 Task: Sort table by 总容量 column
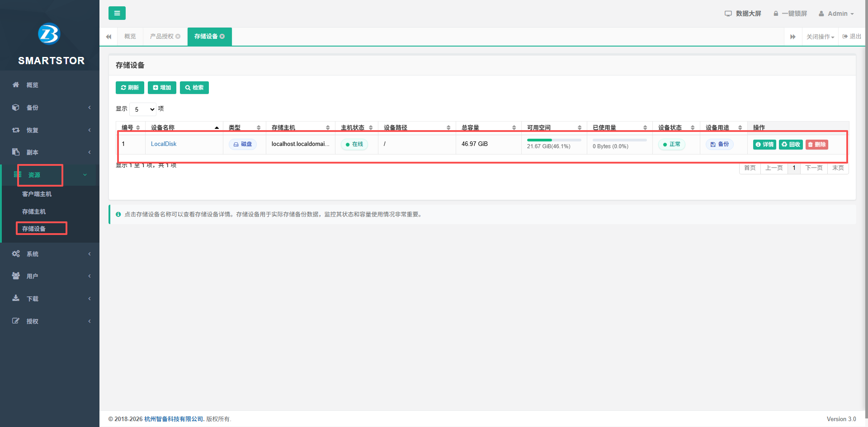point(489,127)
